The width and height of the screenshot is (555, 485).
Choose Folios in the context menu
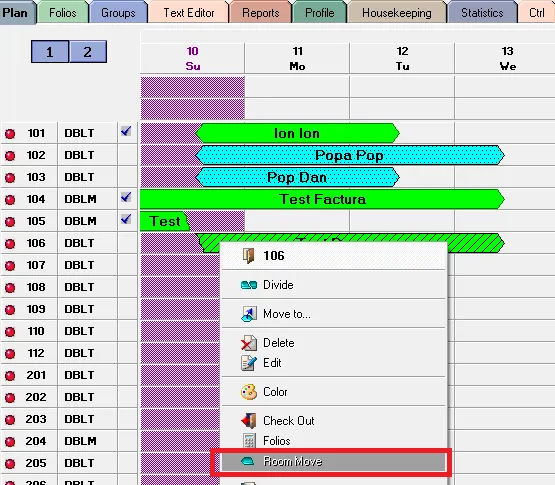click(x=333, y=441)
